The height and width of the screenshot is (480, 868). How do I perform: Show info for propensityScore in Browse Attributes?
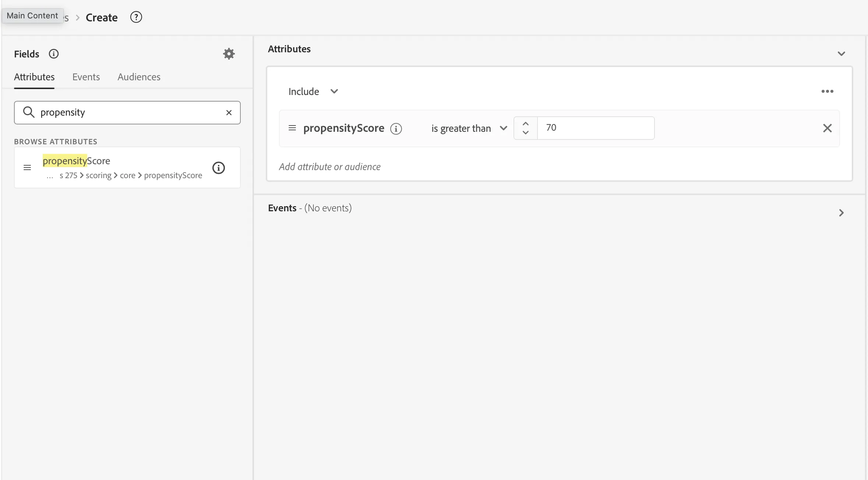[x=219, y=168]
